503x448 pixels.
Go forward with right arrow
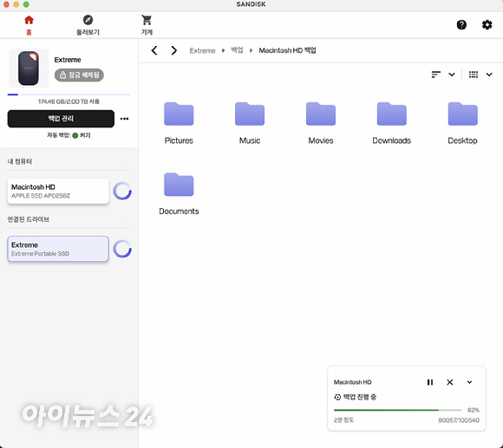(x=173, y=50)
